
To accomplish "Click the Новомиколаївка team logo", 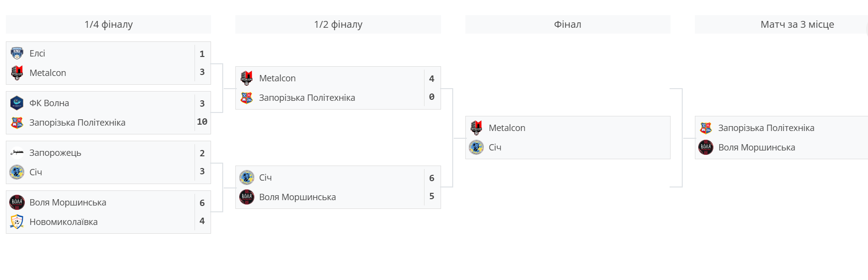I will coord(17,222).
